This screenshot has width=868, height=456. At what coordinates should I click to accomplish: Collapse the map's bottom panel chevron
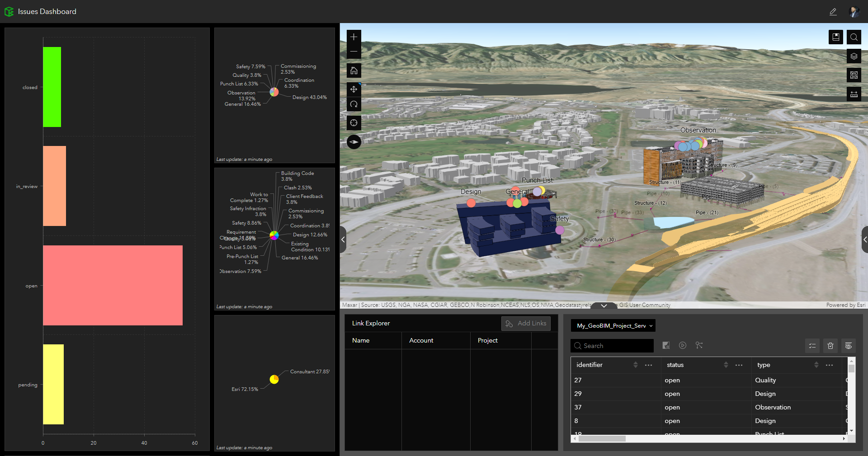(x=604, y=306)
